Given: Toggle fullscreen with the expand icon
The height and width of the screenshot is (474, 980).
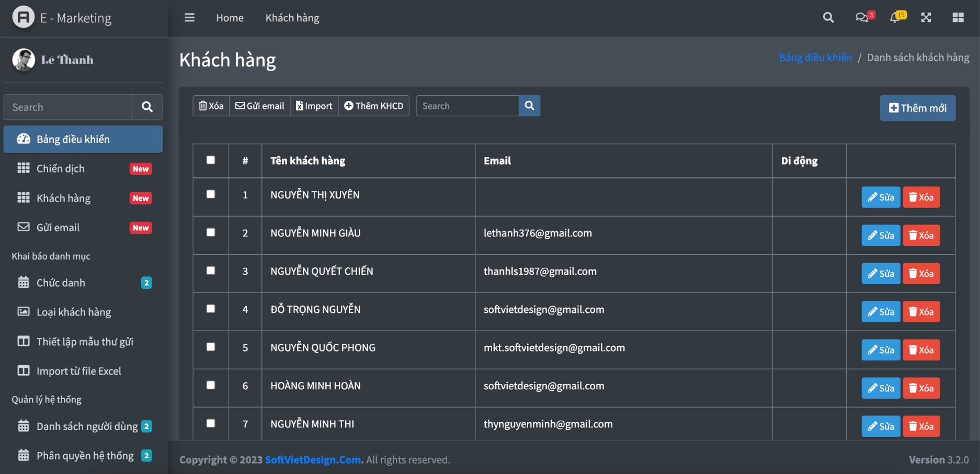Looking at the screenshot, I should tap(926, 18).
